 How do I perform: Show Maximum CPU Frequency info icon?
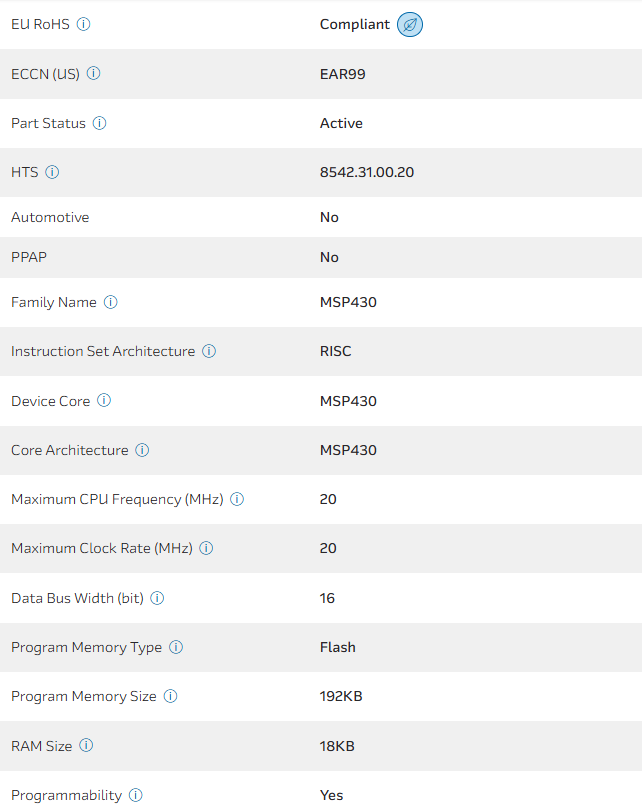[x=237, y=499]
